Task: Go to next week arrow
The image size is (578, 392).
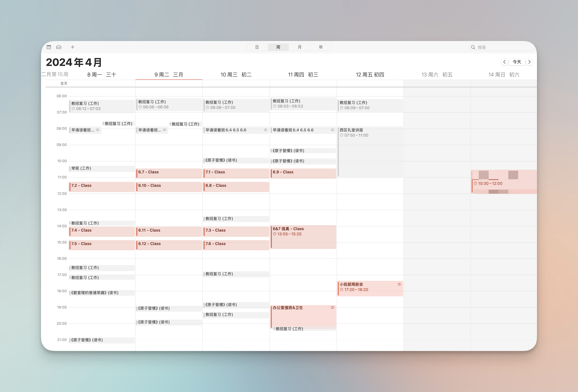Action: 529,62
